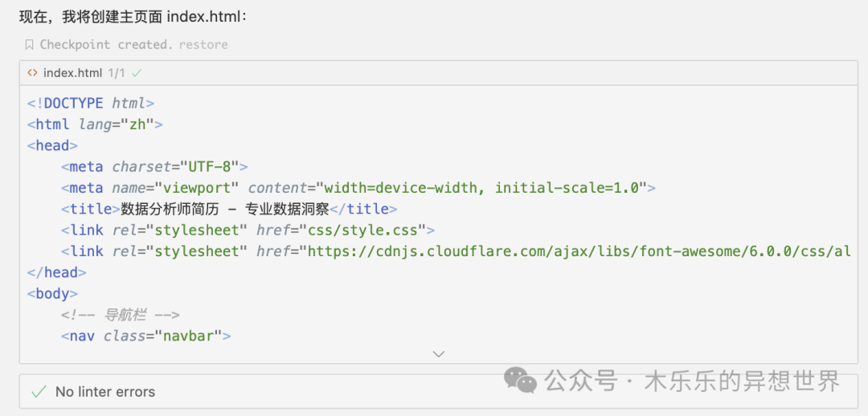The height and width of the screenshot is (416, 868).
Task: Click the Checkpoint created text
Action: 106,45
